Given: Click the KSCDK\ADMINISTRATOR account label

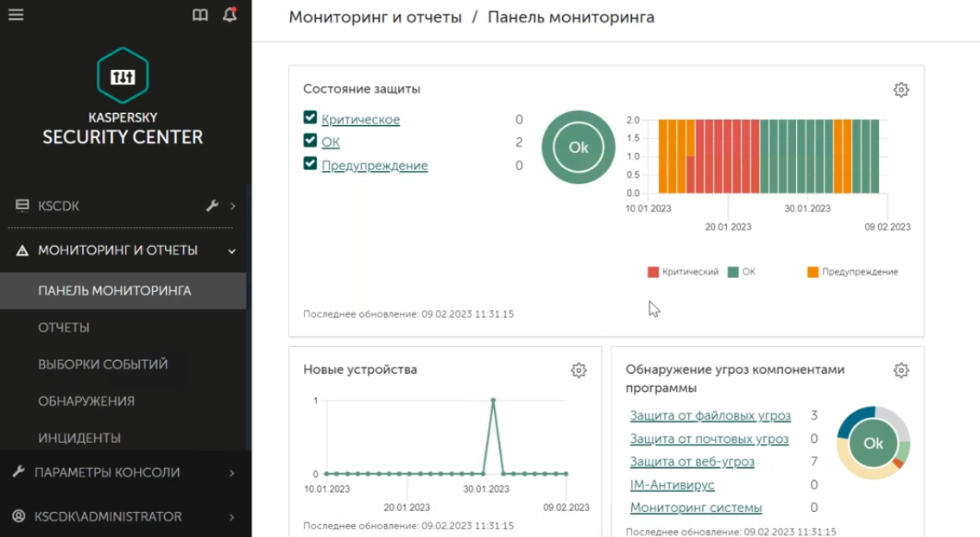Looking at the screenshot, I should pyautogui.click(x=108, y=517).
